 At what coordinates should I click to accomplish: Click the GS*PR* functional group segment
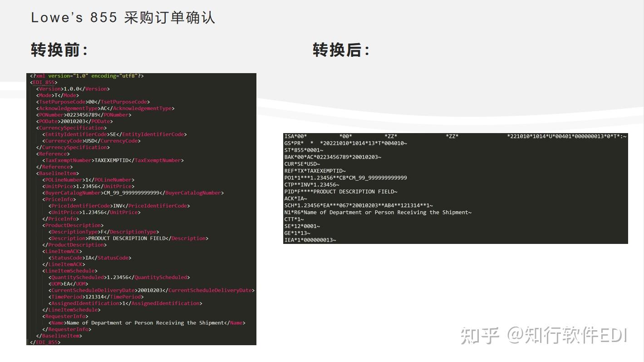(346, 143)
